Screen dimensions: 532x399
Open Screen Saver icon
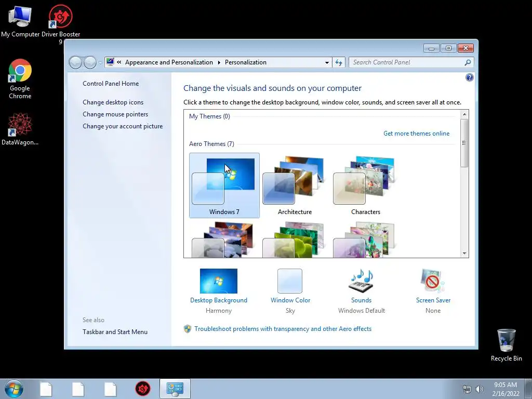[x=433, y=281]
